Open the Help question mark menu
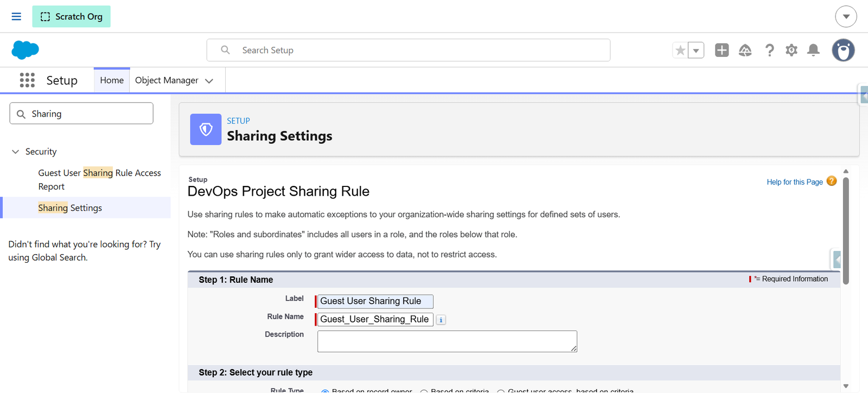The image size is (868, 401). click(769, 50)
